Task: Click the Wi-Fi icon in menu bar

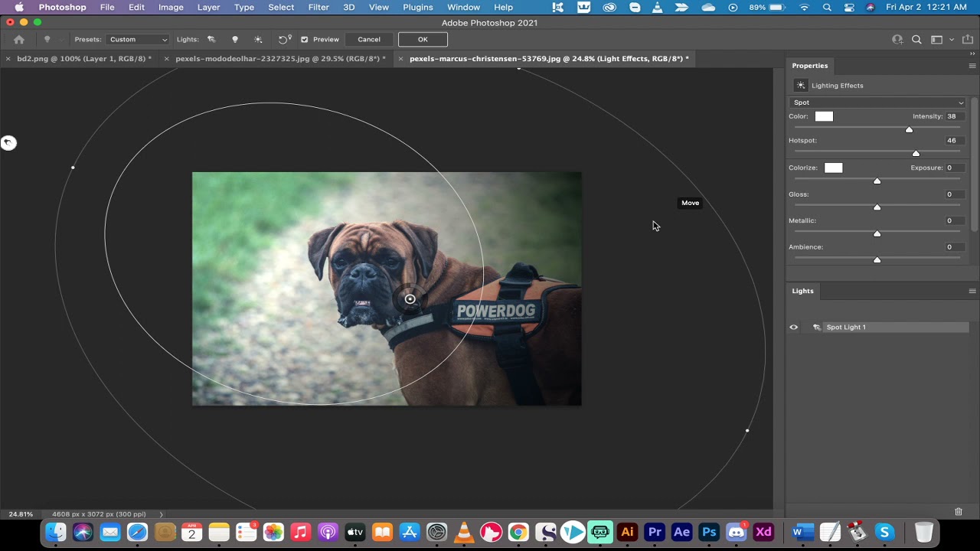Action: (804, 7)
